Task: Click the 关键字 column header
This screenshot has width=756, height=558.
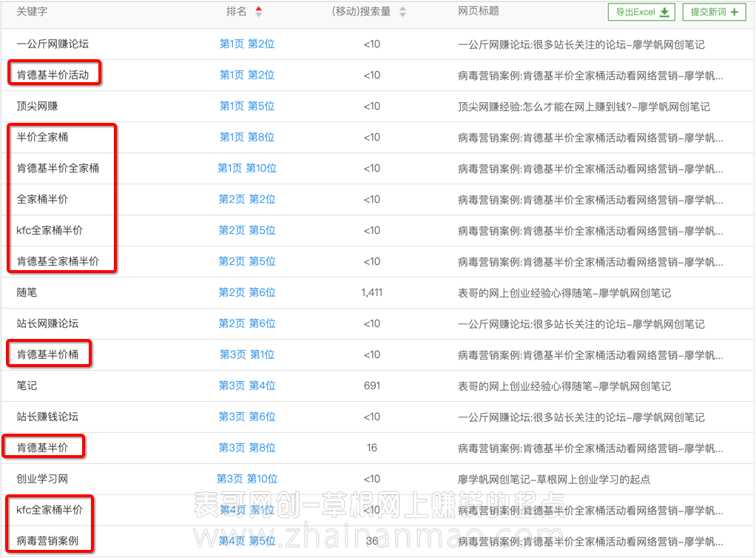Action: 32,12
